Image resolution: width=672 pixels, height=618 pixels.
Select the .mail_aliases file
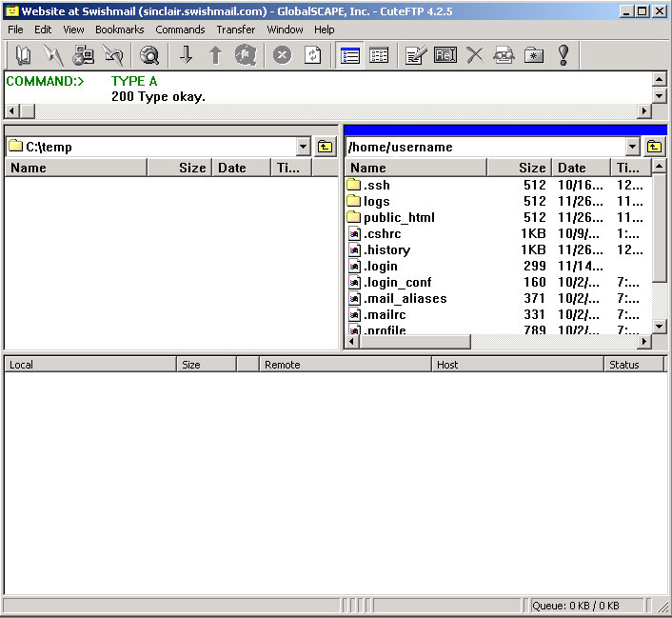pos(405,298)
